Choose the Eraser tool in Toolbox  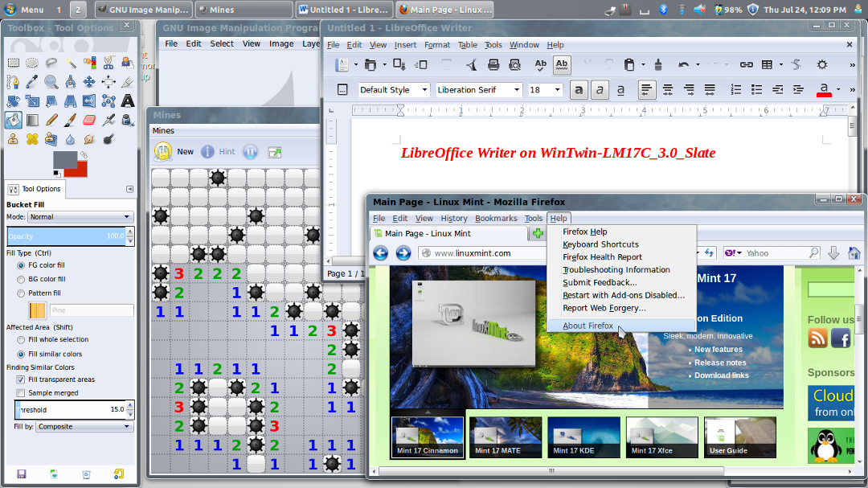point(89,120)
